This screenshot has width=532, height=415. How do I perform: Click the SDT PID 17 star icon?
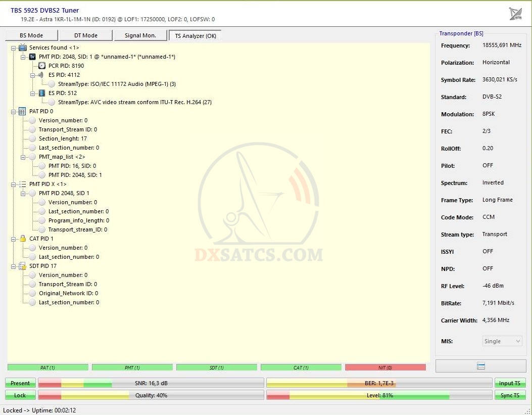tap(22, 266)
